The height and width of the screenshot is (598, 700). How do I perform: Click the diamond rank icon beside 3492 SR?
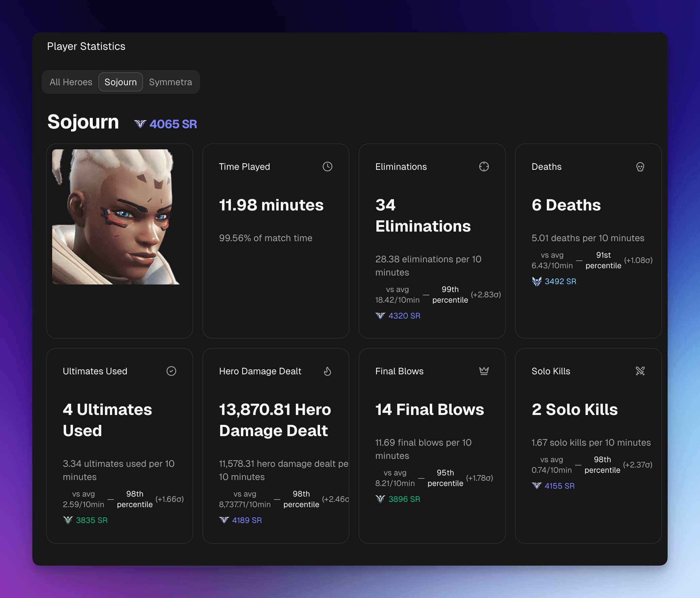537,281
